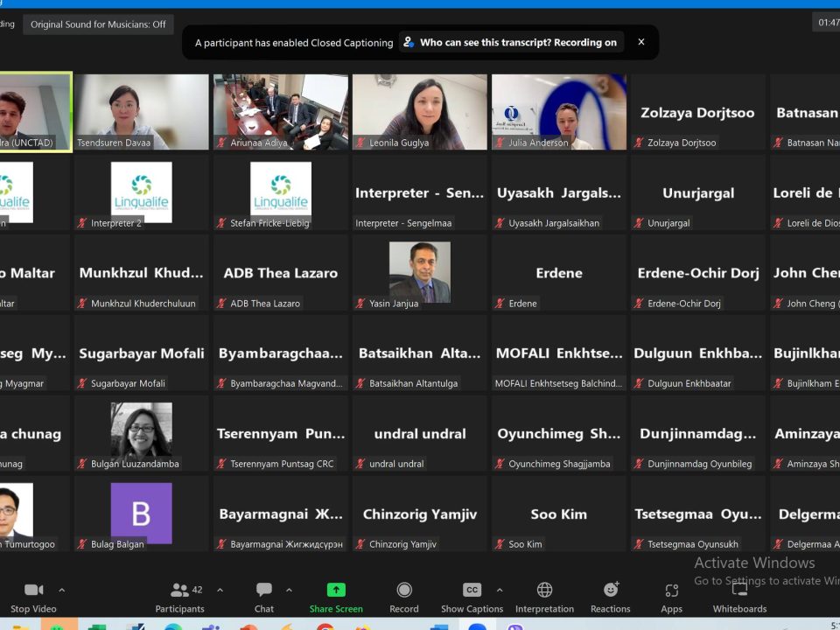Select Julia Anderson's video tile
This screenshot has width=840, height=630.
tap(558, 111)
